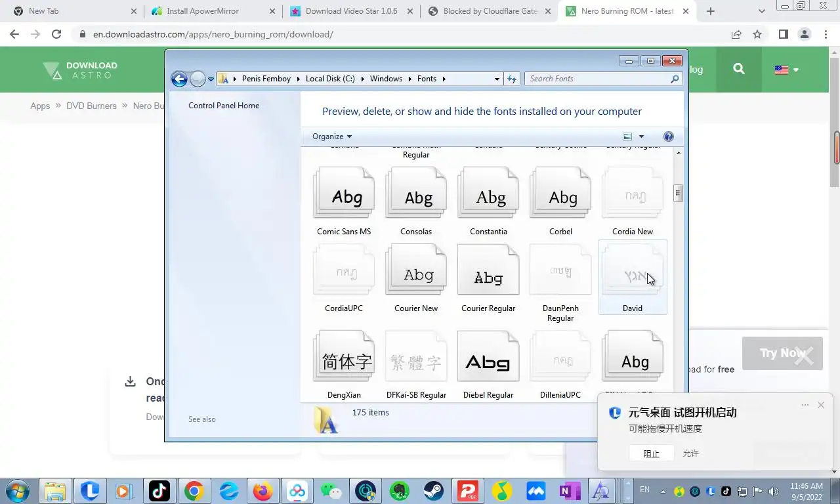This screenshot has width=840, height=504.
Task: Select the Courier New font icon
Action: pyautogui.click(x=416, y=270)
